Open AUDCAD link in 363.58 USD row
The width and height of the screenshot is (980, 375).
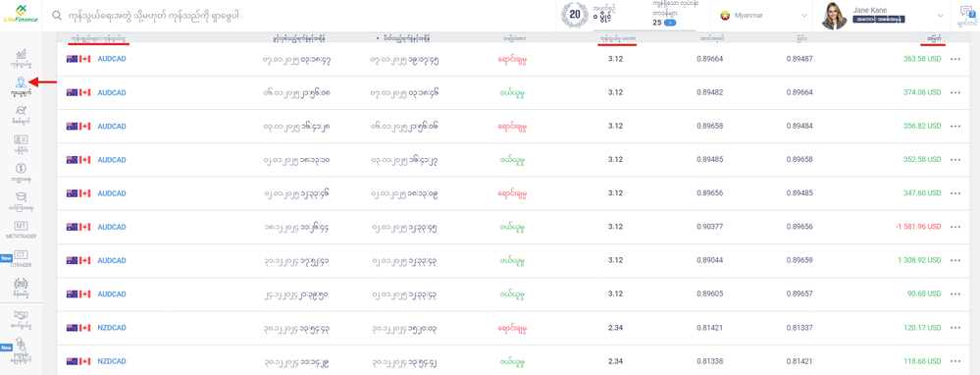coord(112,59)
